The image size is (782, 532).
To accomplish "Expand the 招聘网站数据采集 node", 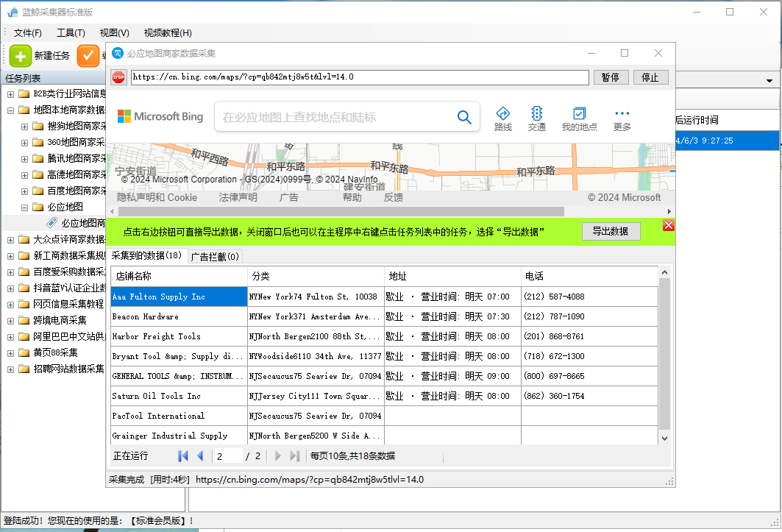I will point(10,370).
